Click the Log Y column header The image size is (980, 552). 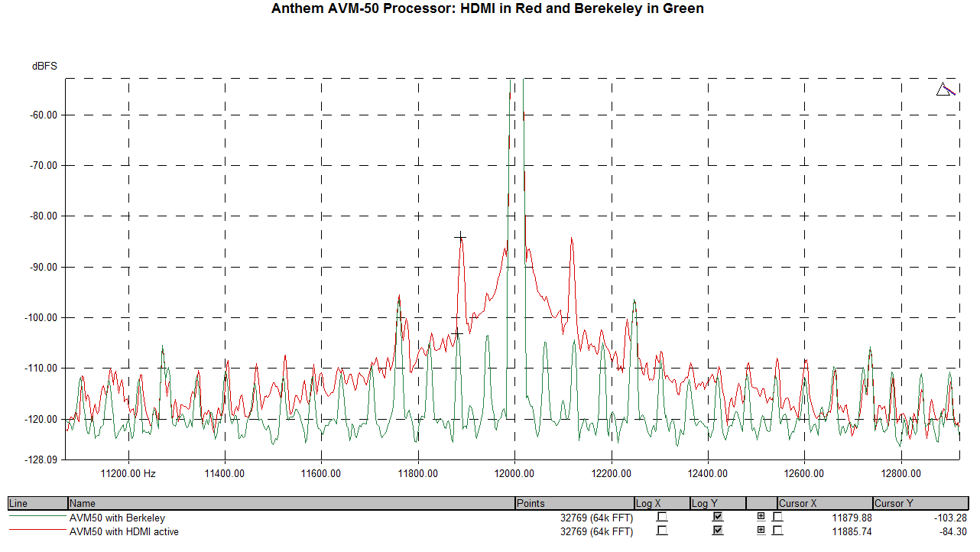(717, 503)
